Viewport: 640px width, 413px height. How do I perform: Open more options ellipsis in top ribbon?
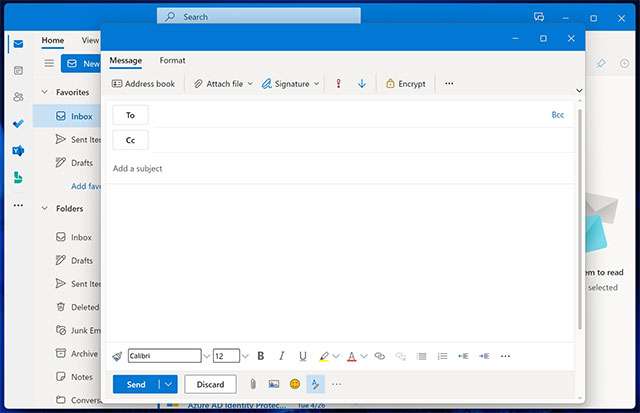pyautogui.click(x=449, y=83)
